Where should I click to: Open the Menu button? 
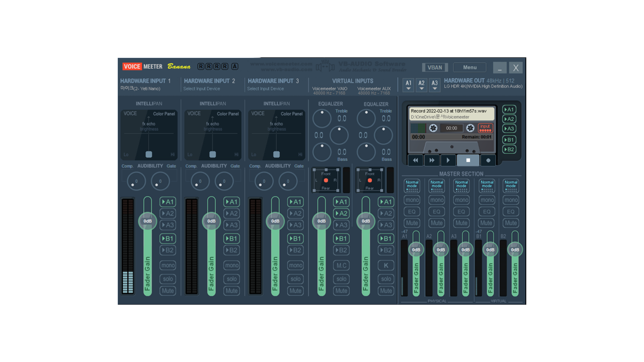point(470,67)
